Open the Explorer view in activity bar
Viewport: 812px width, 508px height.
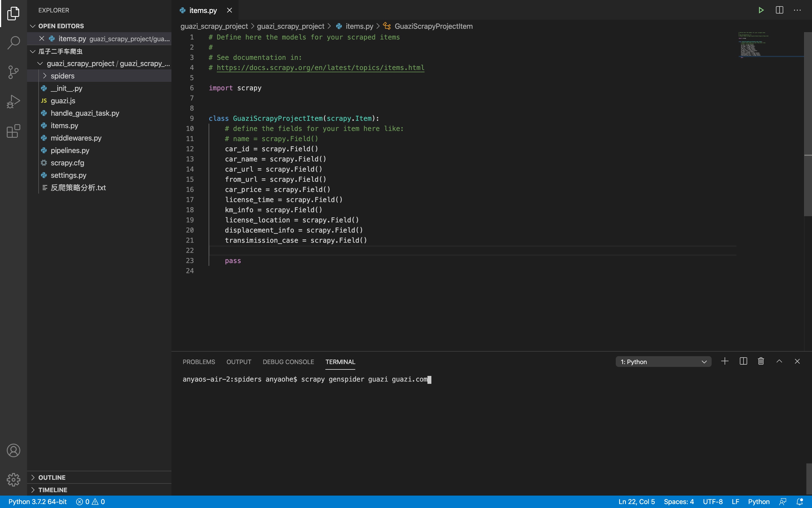click(14, 14)
